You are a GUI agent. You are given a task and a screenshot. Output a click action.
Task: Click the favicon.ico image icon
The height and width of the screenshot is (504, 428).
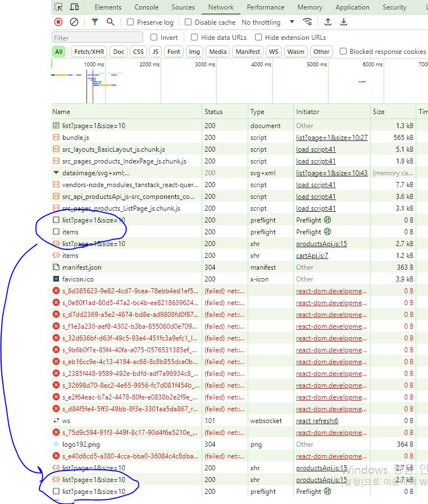pyautogui.click(x=56, y=279)
